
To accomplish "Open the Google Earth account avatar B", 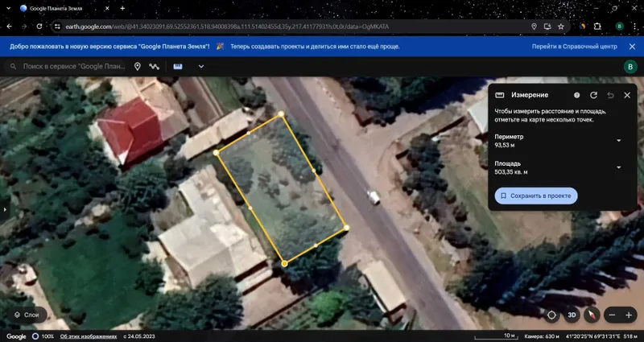I will click(630, 67).
